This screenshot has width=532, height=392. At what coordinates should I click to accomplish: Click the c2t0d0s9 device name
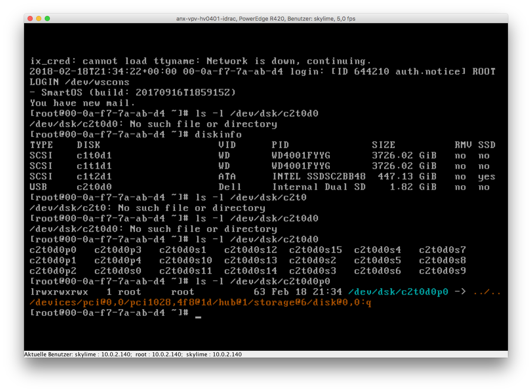pos(442,271)
